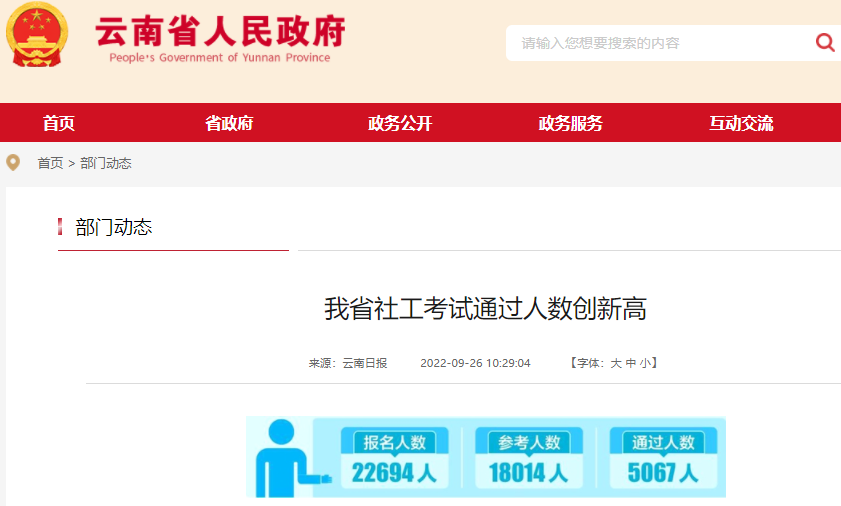Open 互动交流 in the navigation bar

(741, 123)
